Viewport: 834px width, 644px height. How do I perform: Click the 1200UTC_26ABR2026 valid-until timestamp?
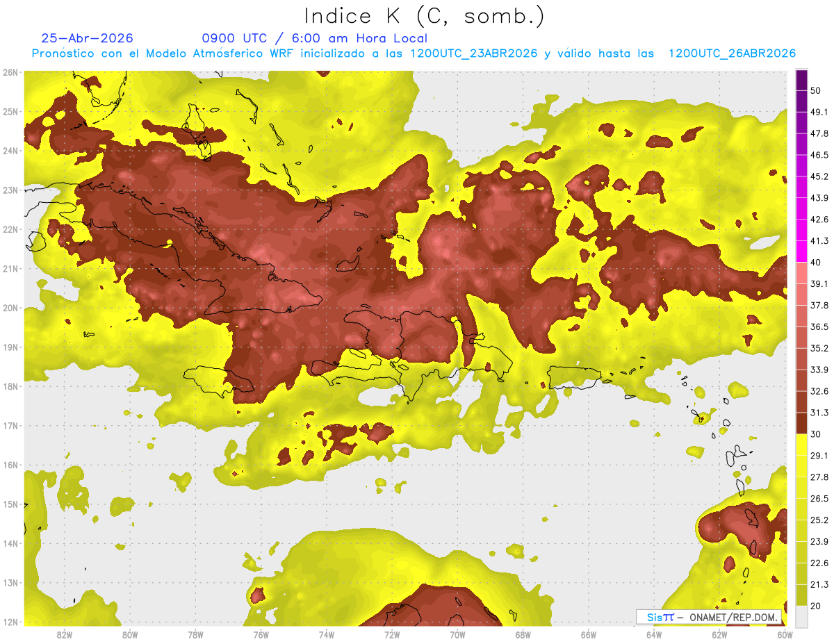tap(732, 53)
